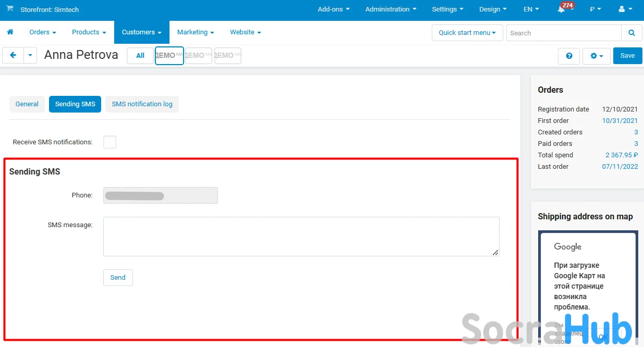Open Total spend 2 367.95 ₽ link
Screen dimensions: 644x347
click(x=622, y=155)
